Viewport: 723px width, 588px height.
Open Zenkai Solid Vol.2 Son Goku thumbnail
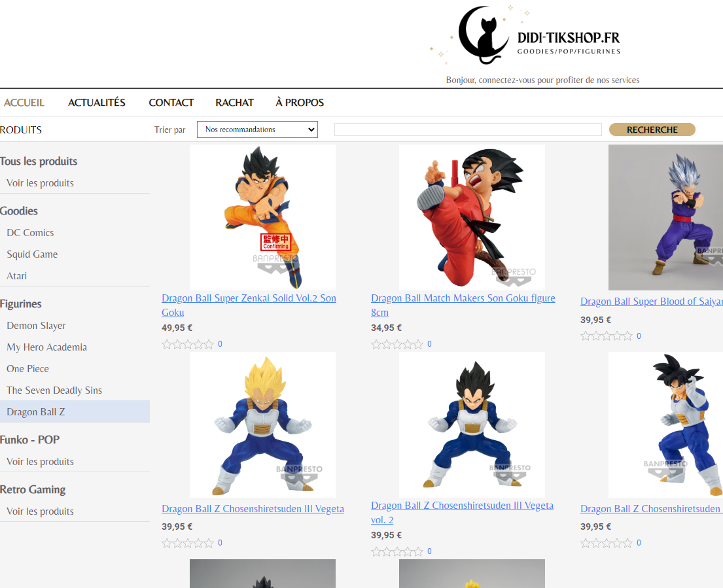(x=262, y=218)
